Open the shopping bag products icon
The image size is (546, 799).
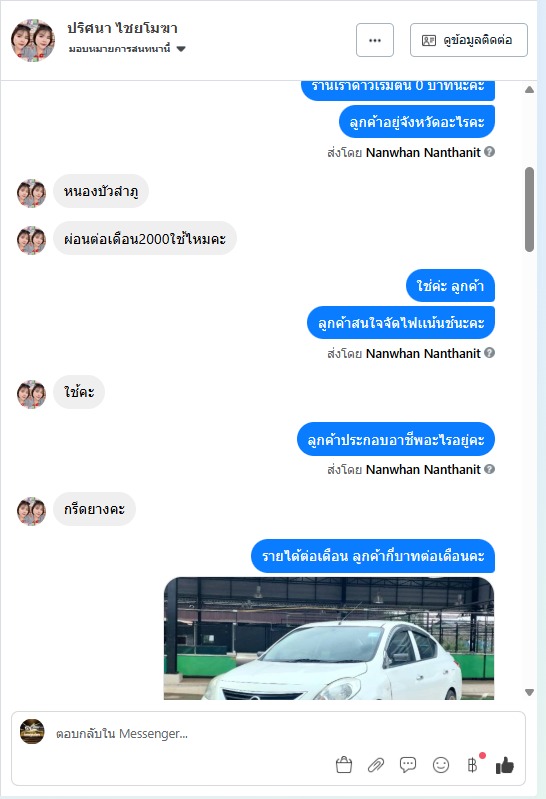click(344, 765)
